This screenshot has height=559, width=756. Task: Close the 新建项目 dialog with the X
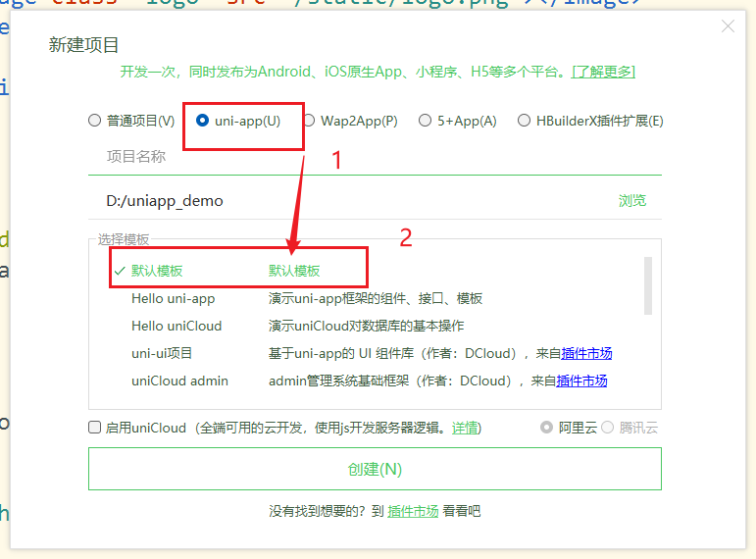(728, 26)
